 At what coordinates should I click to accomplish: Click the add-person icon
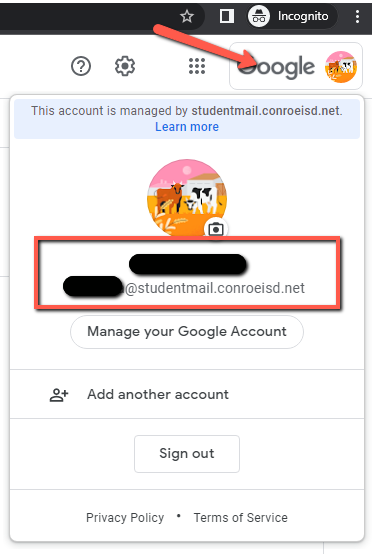59,395
